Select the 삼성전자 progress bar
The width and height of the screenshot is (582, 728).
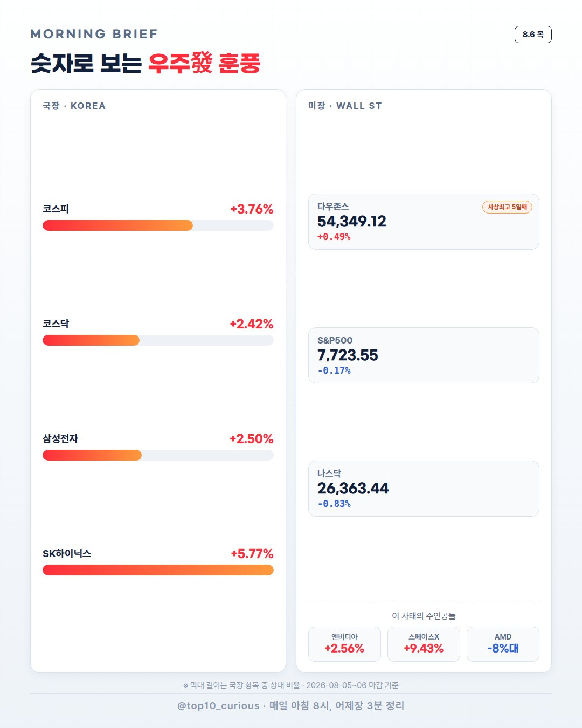coord(158,455)
